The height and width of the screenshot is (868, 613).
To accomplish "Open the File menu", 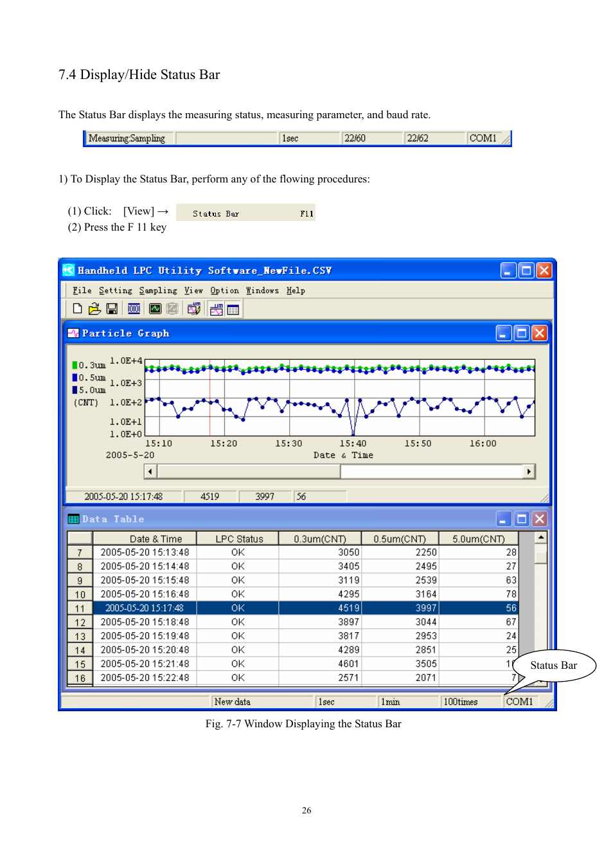I will click(x=82, y=290).
